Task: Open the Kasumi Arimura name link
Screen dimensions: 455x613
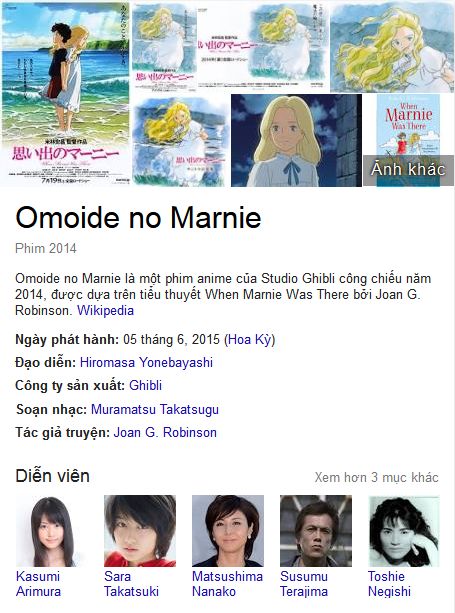Action: pyautogui.click(x=38, y=584)
